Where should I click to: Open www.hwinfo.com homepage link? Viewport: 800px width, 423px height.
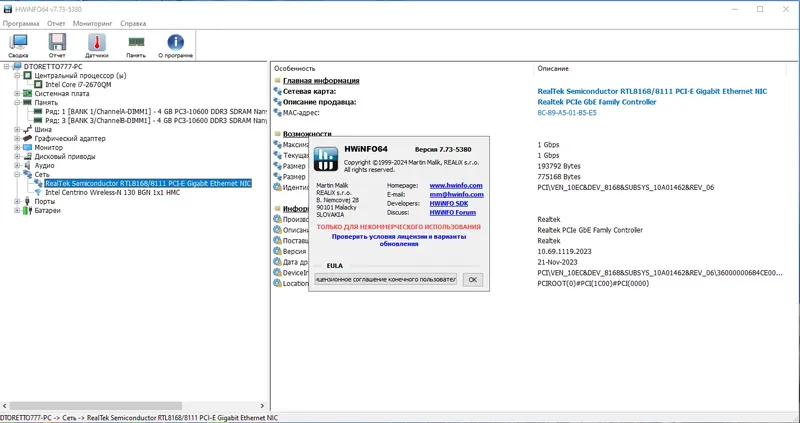[456, 186]
